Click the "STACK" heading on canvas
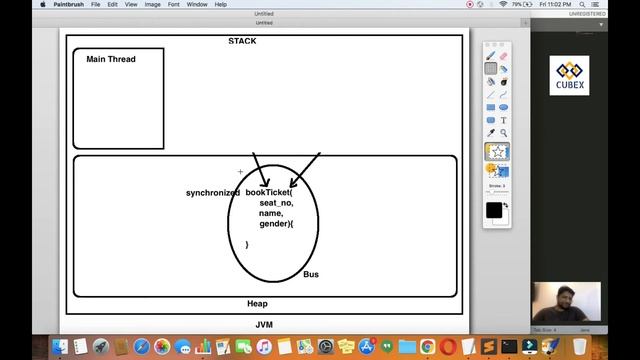The width and height of the screenshot is (640, 360). (x=242, y=41)
